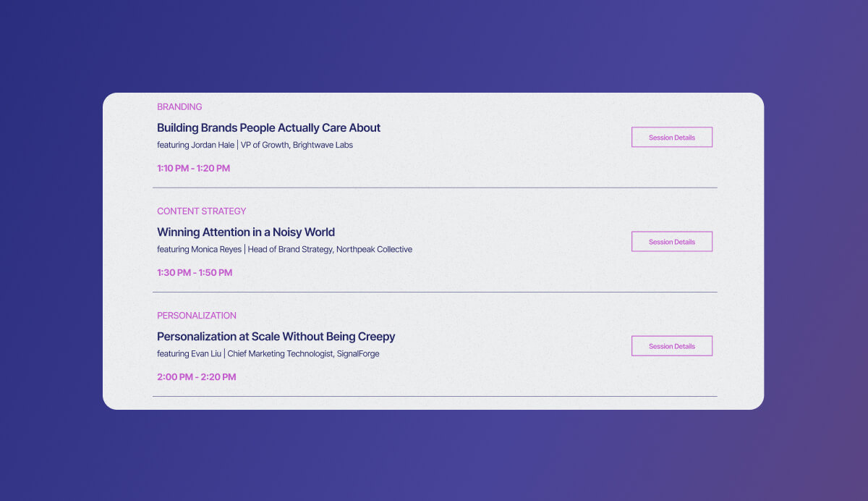
Task: Click the Brightwave Labs company name
Action: 323,145
